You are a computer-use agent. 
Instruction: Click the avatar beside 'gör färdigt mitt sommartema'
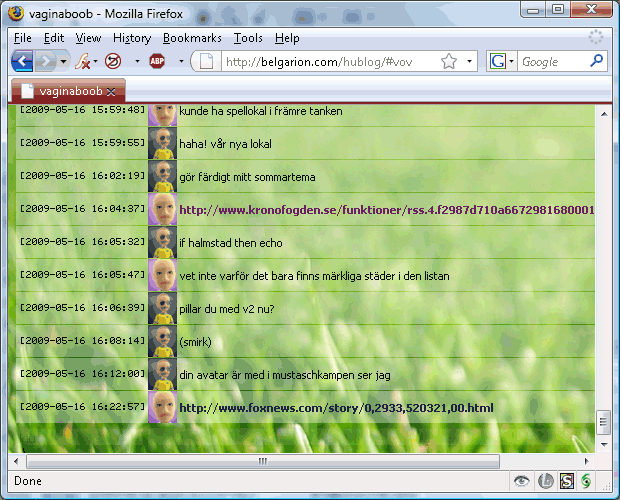coord(163,176)
